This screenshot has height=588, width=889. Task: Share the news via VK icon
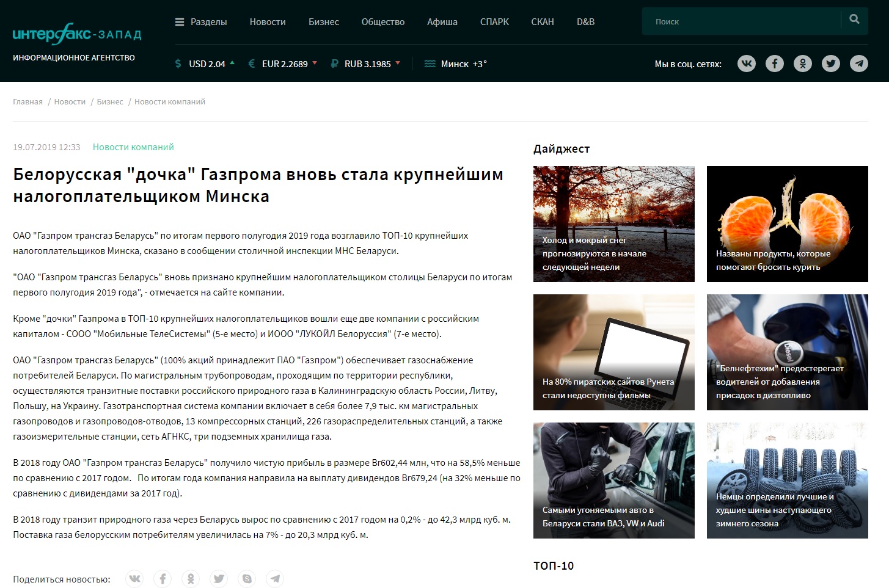click(x=134, y=578)
